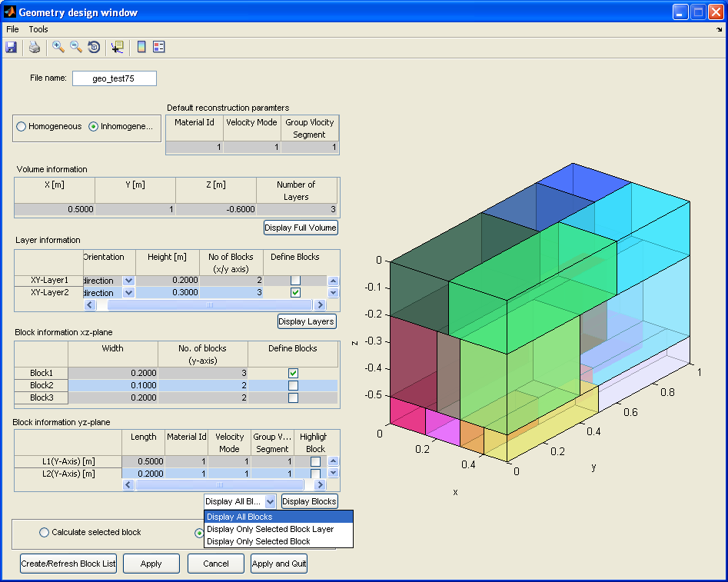The image size is (728, 582).
Task: Choose Display Only Selected Block Layer
Action: tap(278, 529)
